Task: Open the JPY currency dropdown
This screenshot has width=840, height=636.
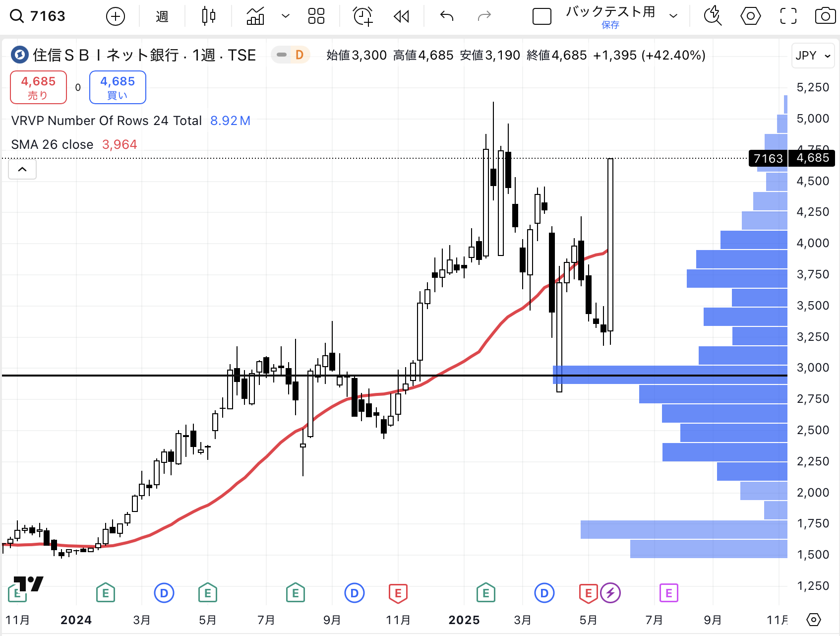Action: 813,56
